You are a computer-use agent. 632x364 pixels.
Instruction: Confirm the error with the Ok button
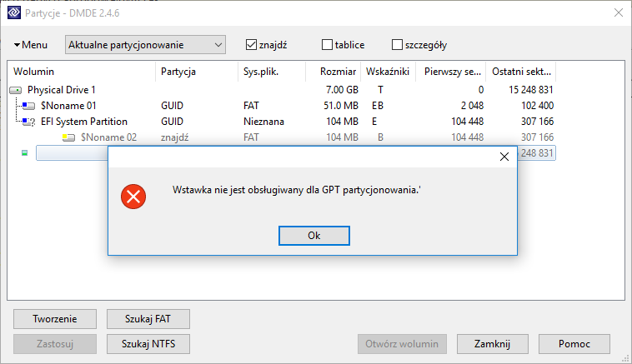point(314,236)
